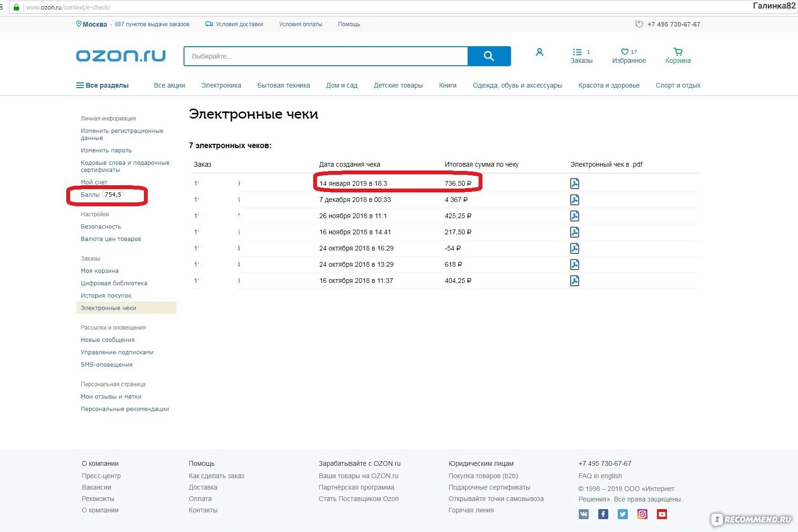Click FAQ in english footer link
The height and width of the screenshot is (532, 798).
pyautogui.click(x=600, y=476)
